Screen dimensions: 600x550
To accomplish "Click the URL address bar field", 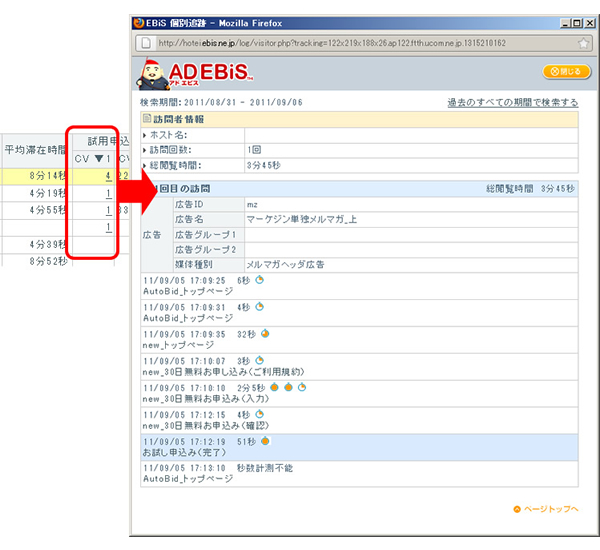I will click(x=350, y=43).
